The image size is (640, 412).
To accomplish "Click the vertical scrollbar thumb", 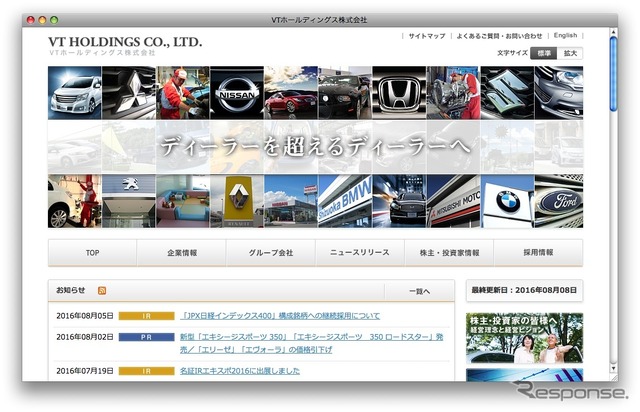I will point(613,73).
